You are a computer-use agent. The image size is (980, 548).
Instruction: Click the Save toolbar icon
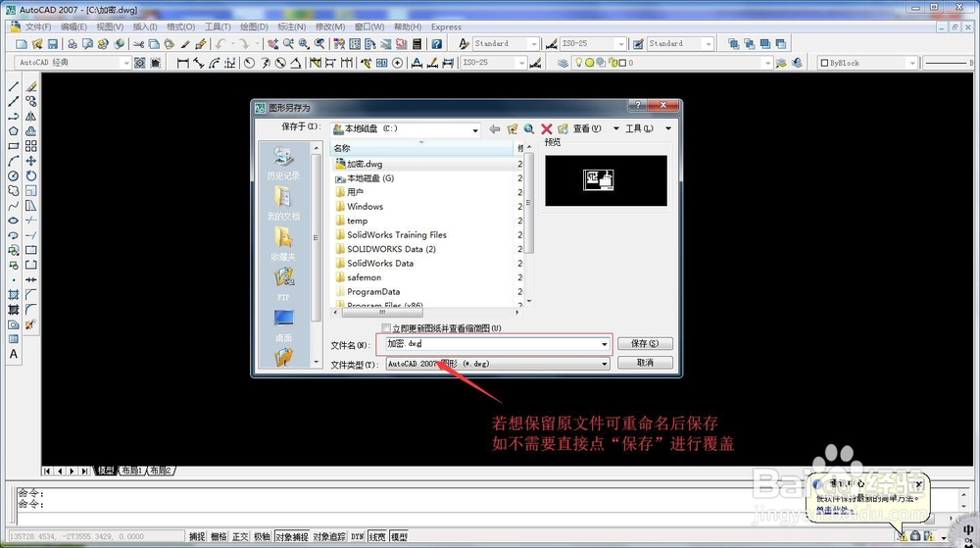[53, 44]
